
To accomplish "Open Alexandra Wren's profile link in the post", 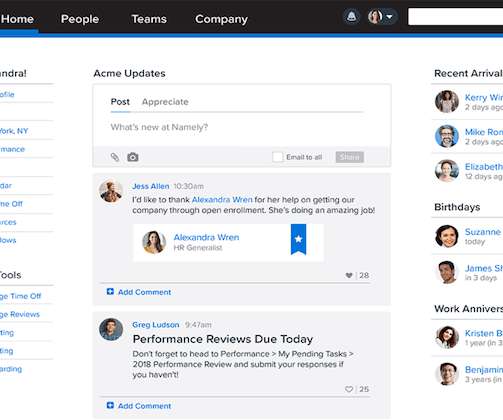I will 222,200.
